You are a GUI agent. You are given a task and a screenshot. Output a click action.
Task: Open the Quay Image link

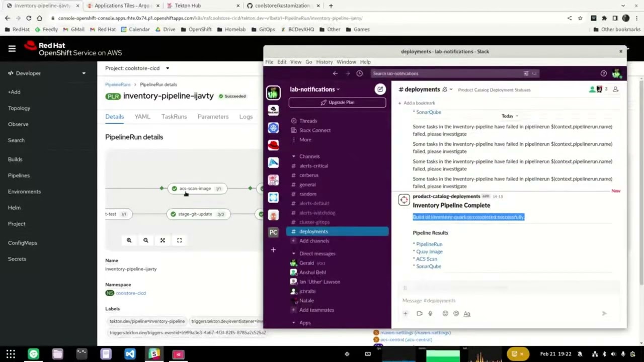click(x=429, y=251)
